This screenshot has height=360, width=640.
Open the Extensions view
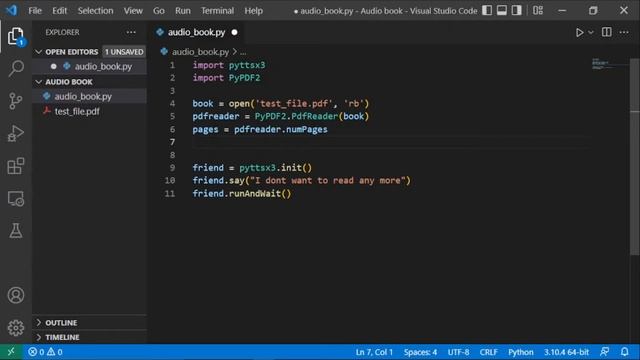16,166
